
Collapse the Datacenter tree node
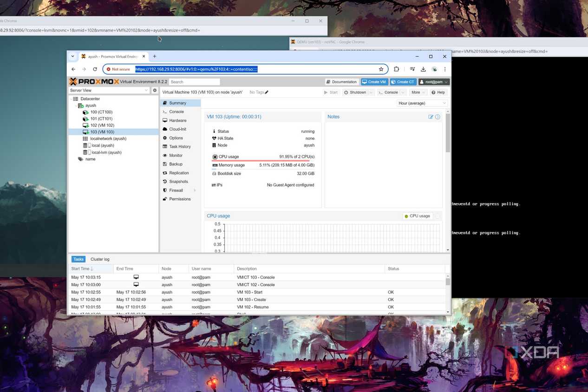[x=72, y=99]
